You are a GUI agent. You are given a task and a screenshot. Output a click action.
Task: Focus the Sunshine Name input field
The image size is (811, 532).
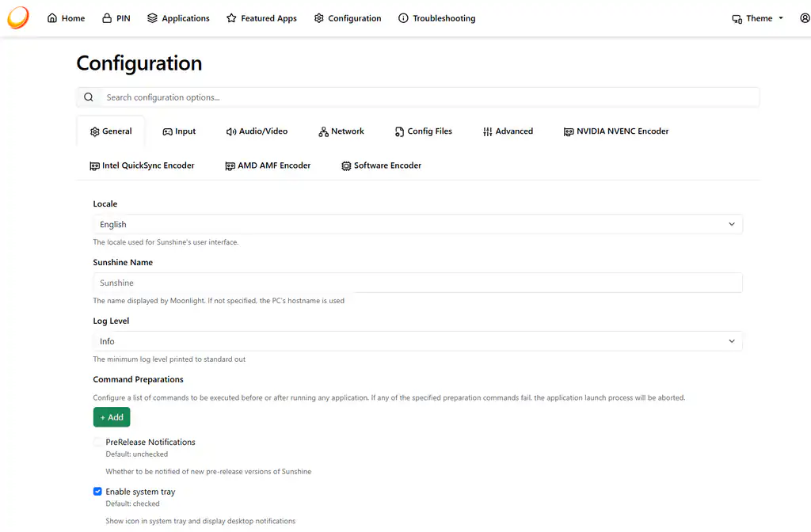(x=417, y=283)
